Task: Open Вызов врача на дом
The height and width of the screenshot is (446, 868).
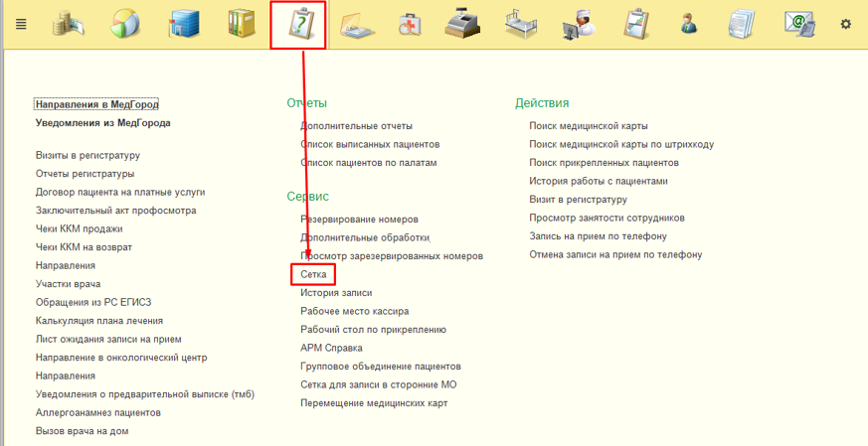Action: pyautogui.click(x=82, y=431)
